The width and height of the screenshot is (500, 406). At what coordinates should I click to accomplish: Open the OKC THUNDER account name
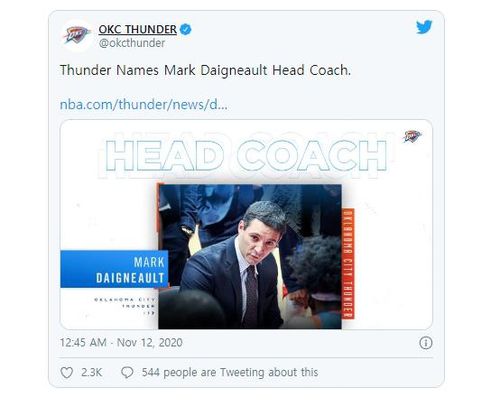[137, 29]
